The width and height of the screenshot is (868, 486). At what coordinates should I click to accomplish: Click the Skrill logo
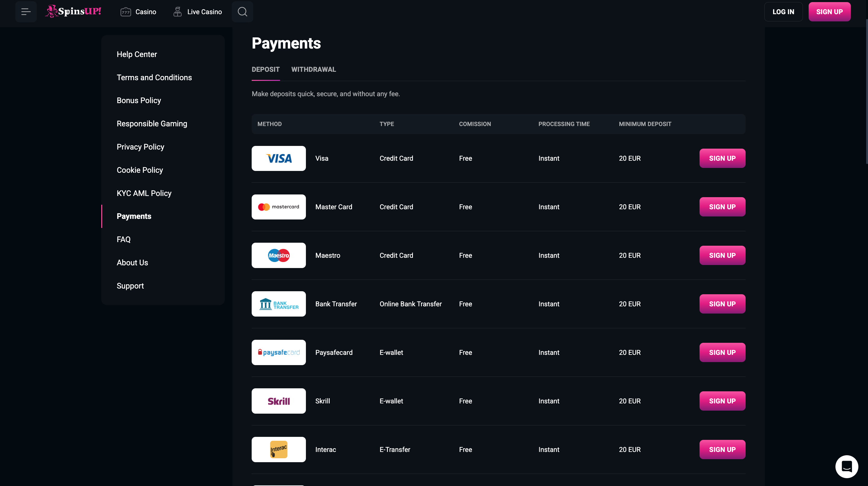click(x=279, y=401)
